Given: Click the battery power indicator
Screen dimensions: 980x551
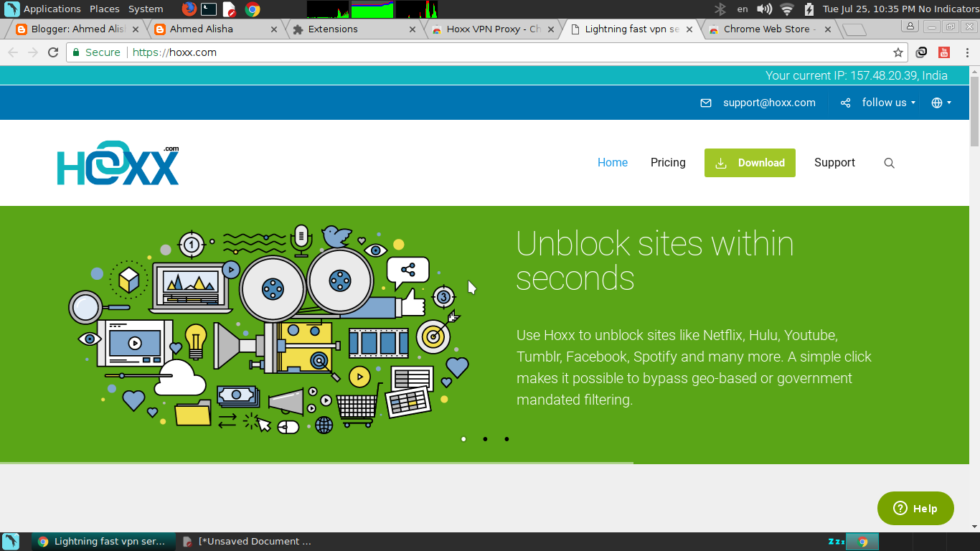Looking at the screenshot, I should click(809, 9).
